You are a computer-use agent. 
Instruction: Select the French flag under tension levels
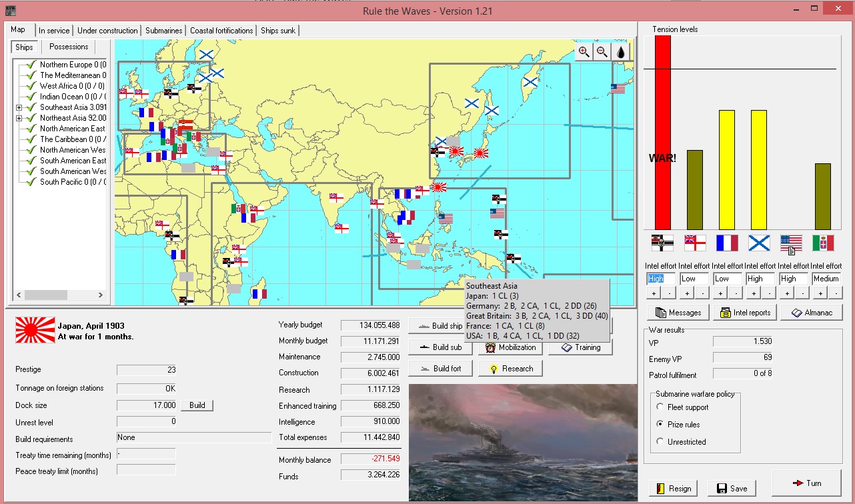[727, 243]
